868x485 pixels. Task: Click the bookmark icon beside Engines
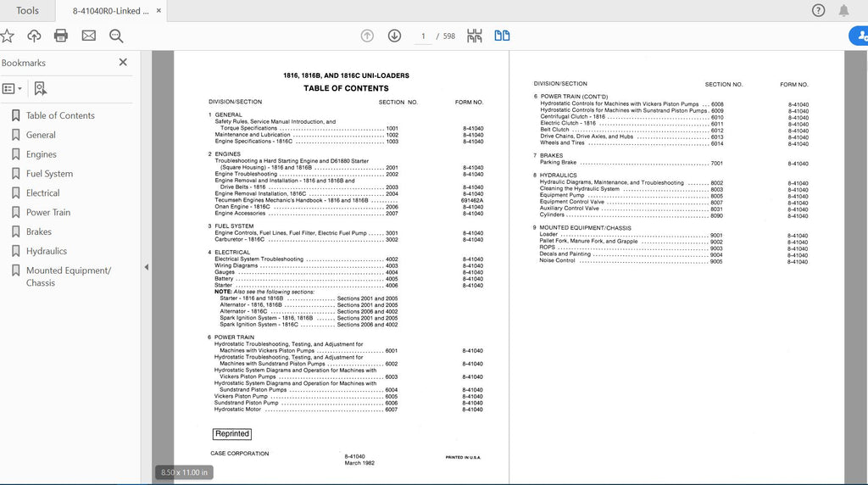15,154
